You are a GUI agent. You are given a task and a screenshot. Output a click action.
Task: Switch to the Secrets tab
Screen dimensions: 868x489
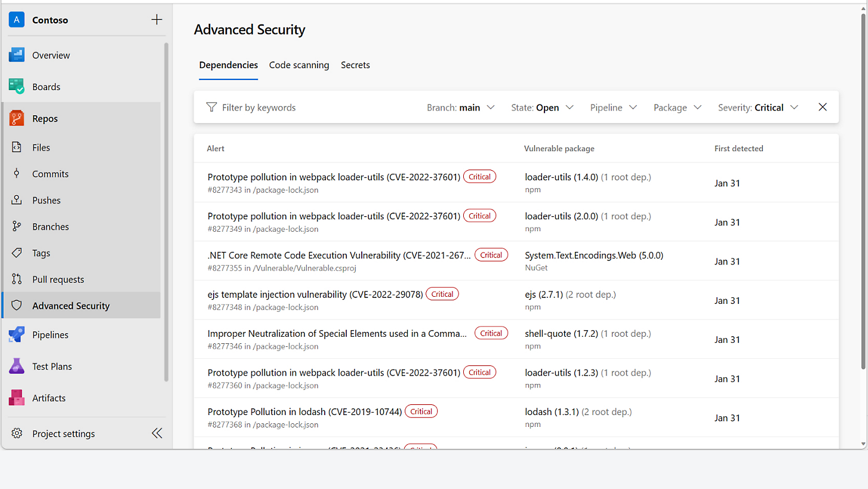point(355,65)
